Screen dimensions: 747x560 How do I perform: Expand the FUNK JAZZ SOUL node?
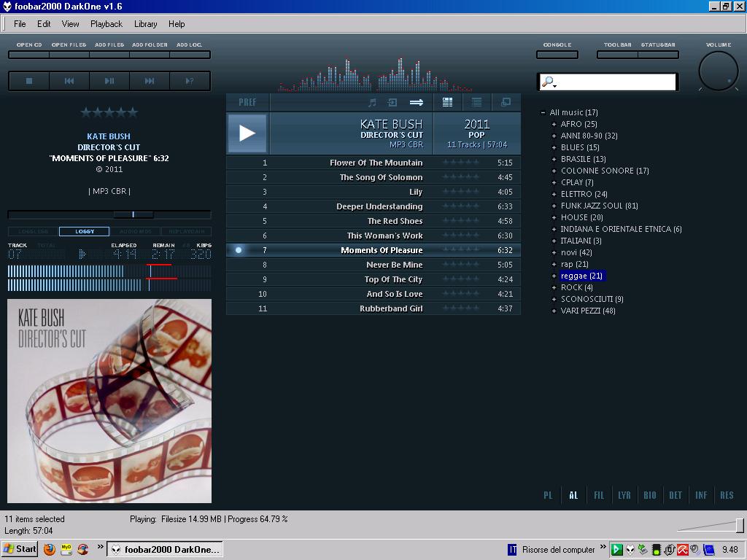tap(554, 206)
